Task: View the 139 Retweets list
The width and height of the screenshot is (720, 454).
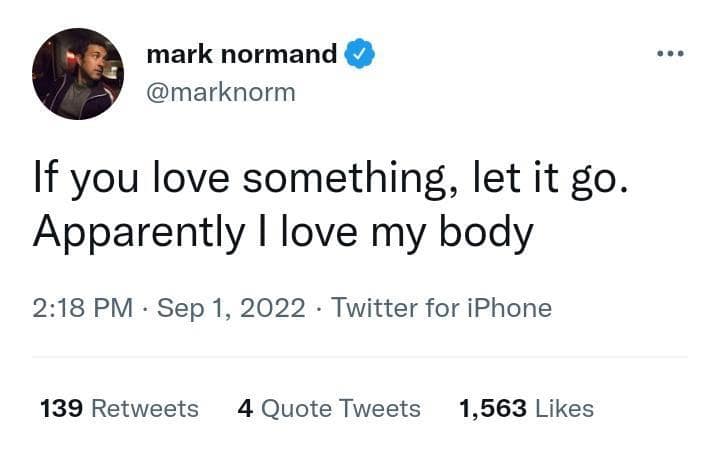Action: click(x=119, y=408)
